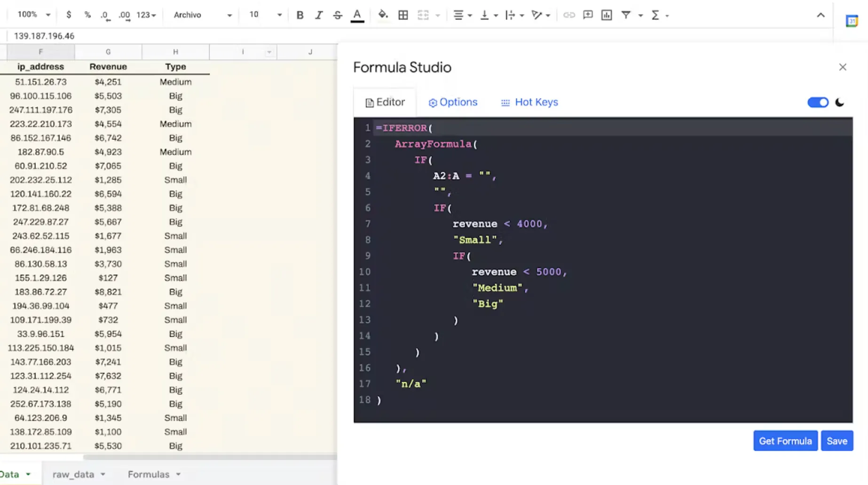The width and height of the screenshot is (868, 485).
Task: Toggle the dark theme switch
Action: pyautogui.click(x=818, y=102)
